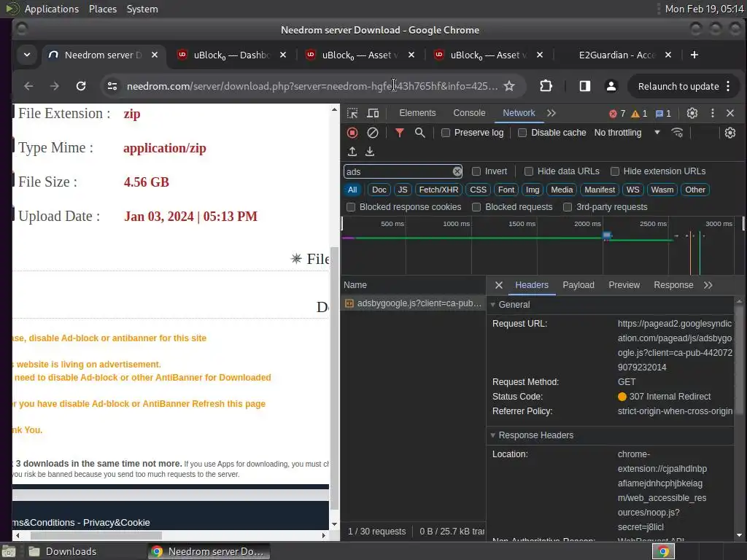747x560 pixels.
Task: Reload the page with the refresh icon
Action: coord(81,86)
